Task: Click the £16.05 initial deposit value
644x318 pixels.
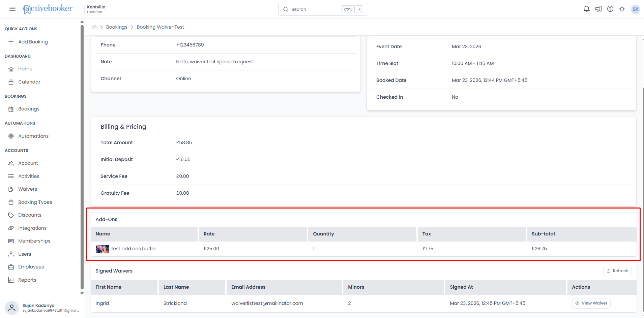Action: [x=183, y=159]
